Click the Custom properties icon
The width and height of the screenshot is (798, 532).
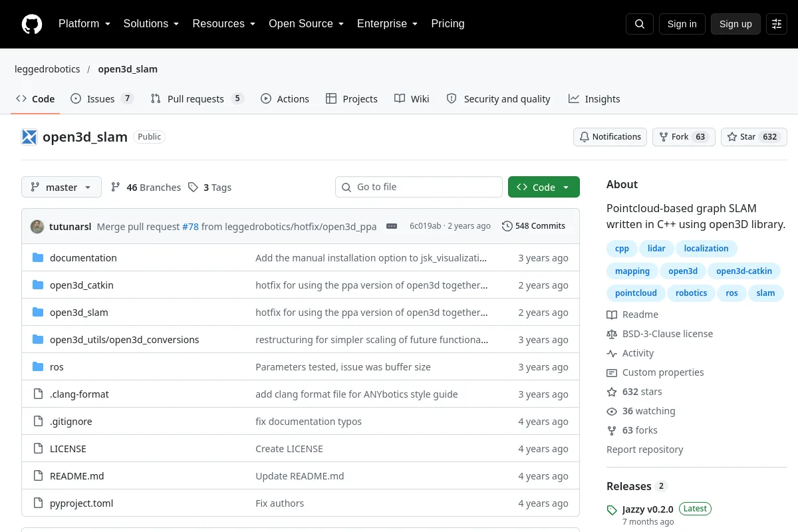point(612,372)
